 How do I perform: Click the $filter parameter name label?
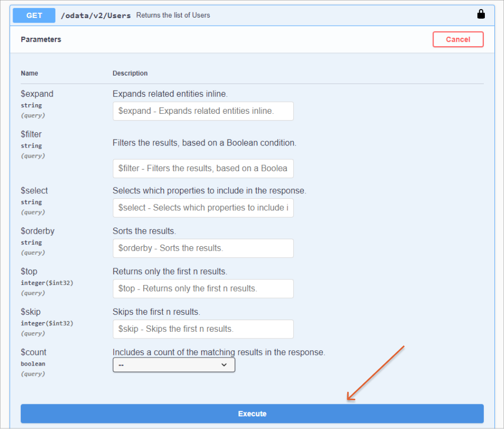tap(31, 134)
